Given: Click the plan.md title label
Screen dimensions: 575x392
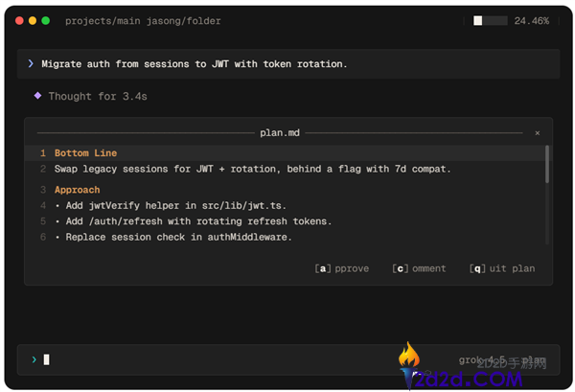Looking at the screenshot, I should pos(280,133).
